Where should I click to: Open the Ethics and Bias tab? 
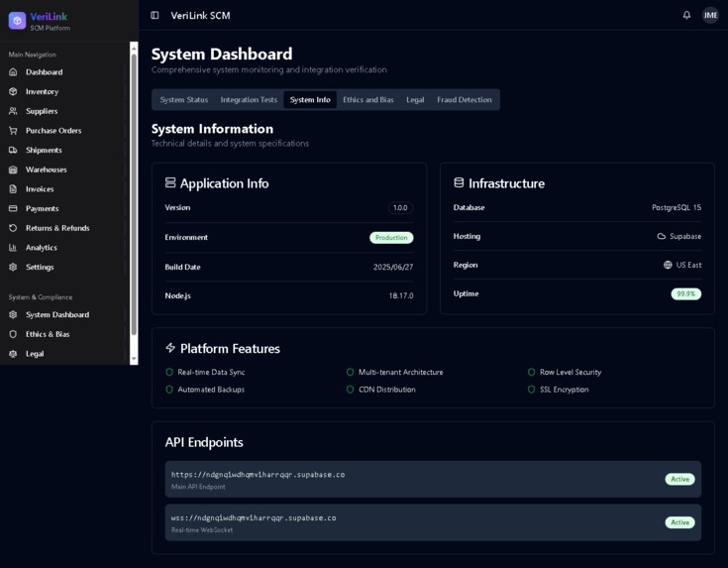tap(368, 99)
